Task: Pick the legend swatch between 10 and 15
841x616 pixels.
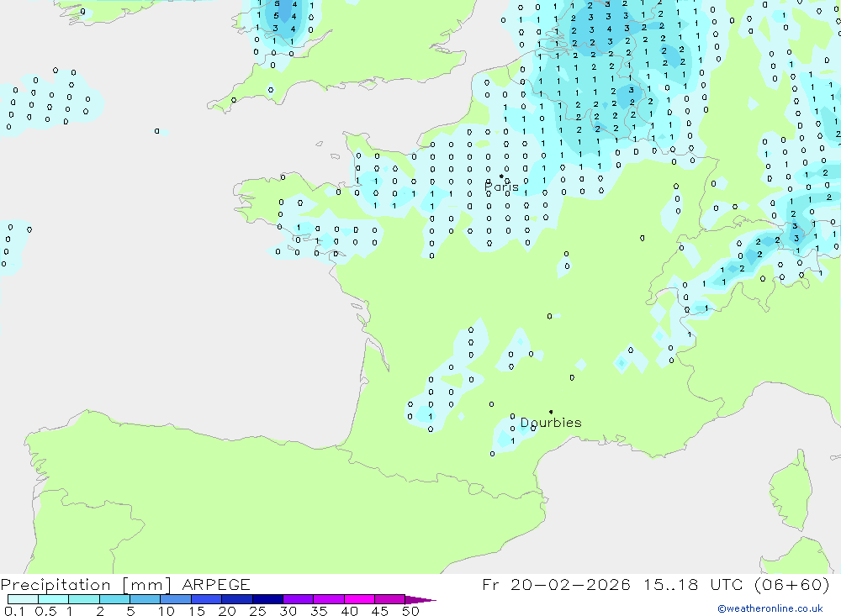Action: coord(176,599)
